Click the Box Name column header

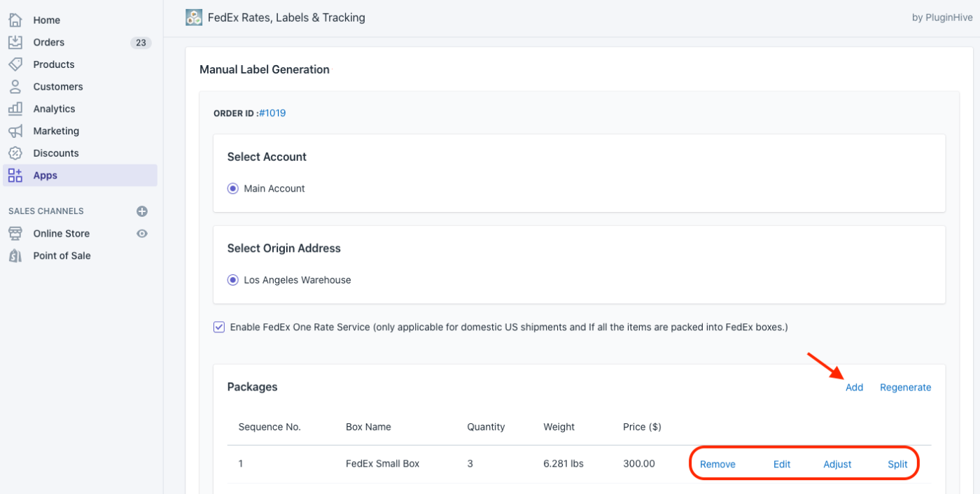point(368,426)
